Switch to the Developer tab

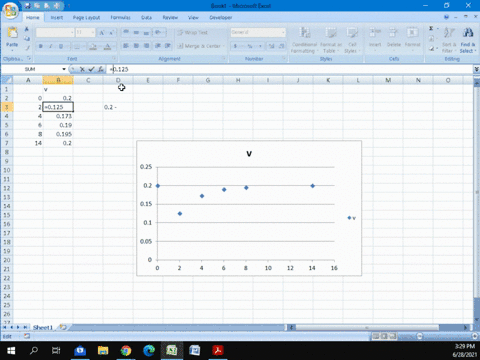coord(220,17)
